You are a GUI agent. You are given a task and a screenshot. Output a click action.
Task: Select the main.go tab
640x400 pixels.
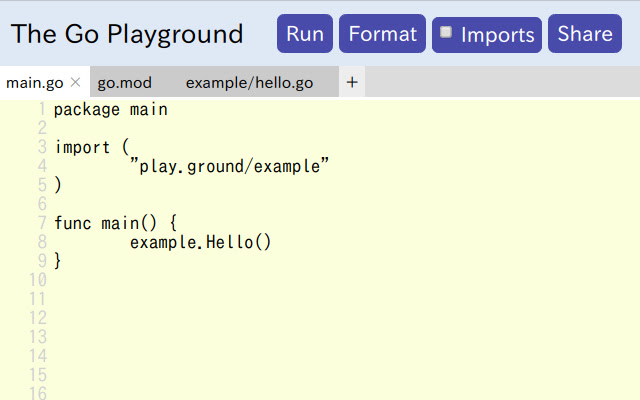pyautogui.click(x=35, y=83)
